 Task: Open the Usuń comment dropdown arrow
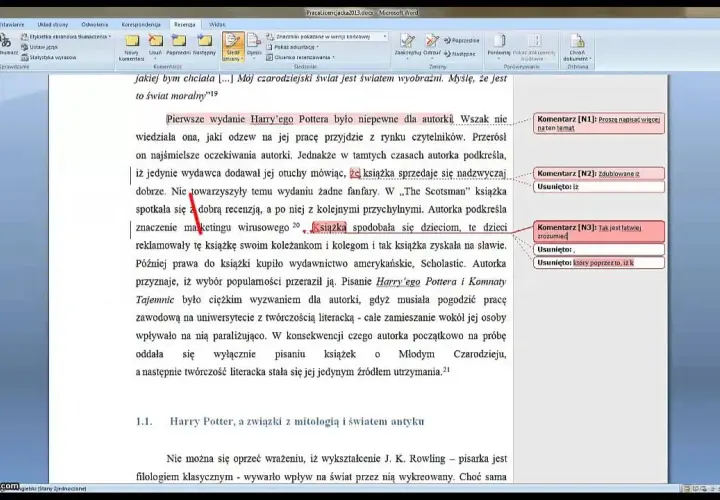[x=155, y=59]
